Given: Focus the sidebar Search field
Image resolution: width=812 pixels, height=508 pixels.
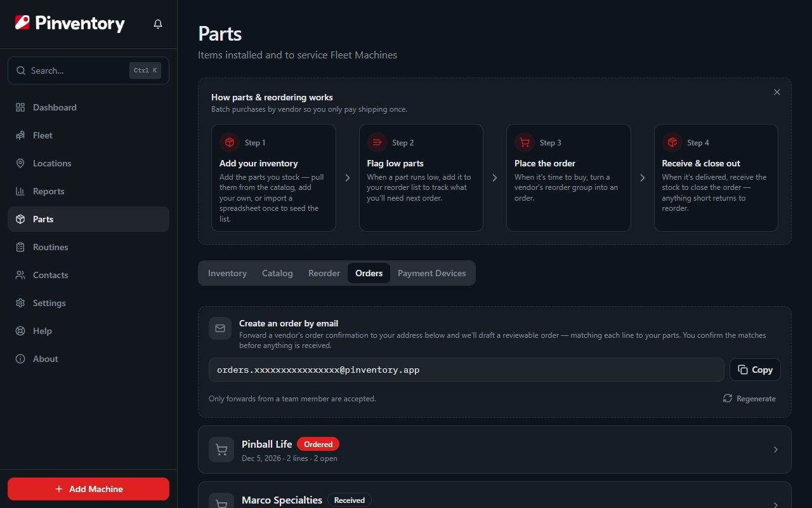Looking at the screenshot, I should coord(88,70).
